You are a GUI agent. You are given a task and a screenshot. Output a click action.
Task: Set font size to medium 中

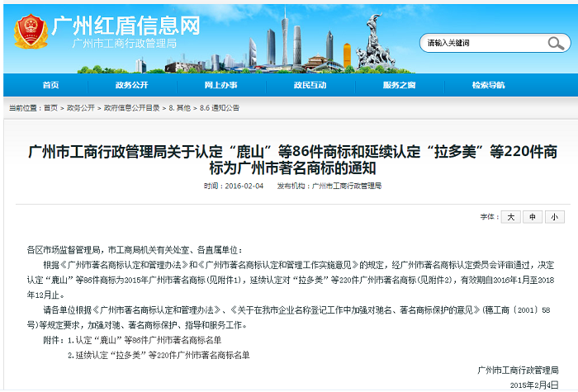click(533, 216)
